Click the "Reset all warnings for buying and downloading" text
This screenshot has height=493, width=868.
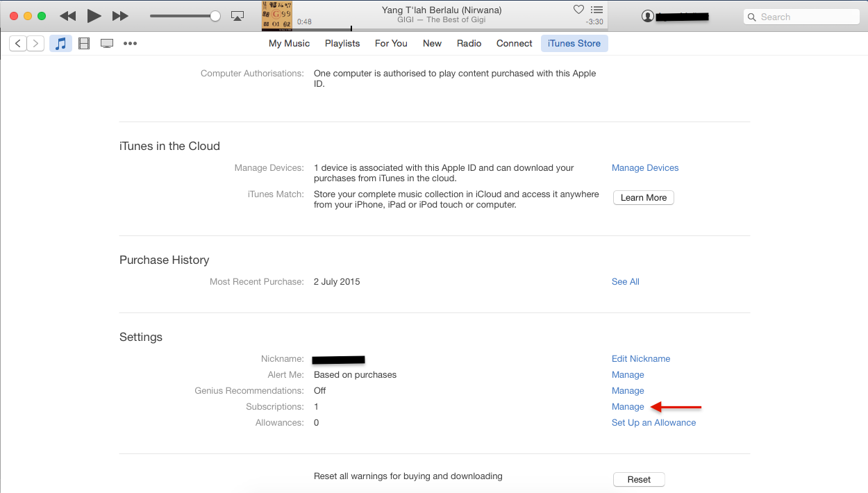(408, 476)
